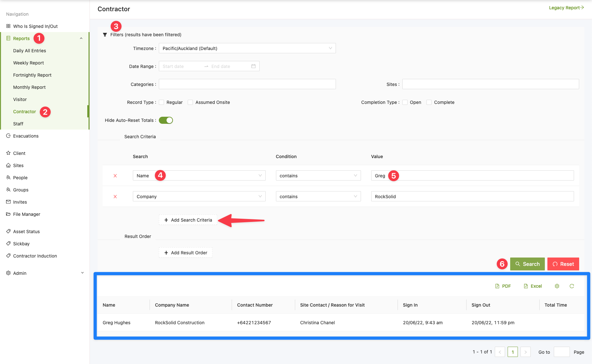Open the Legacy Report link

click(566, 8)
